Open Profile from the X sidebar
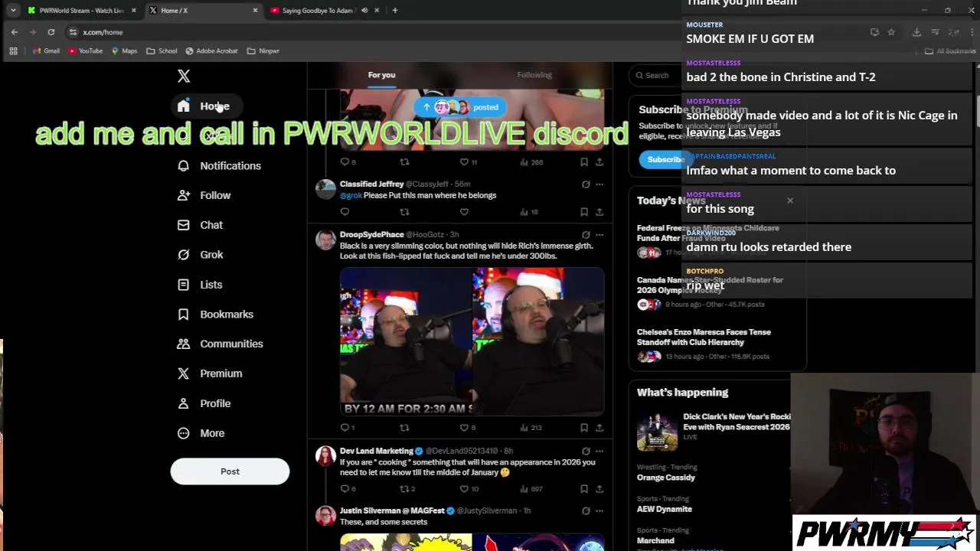Viewport: 980px width, 551px height. point(204,403)
